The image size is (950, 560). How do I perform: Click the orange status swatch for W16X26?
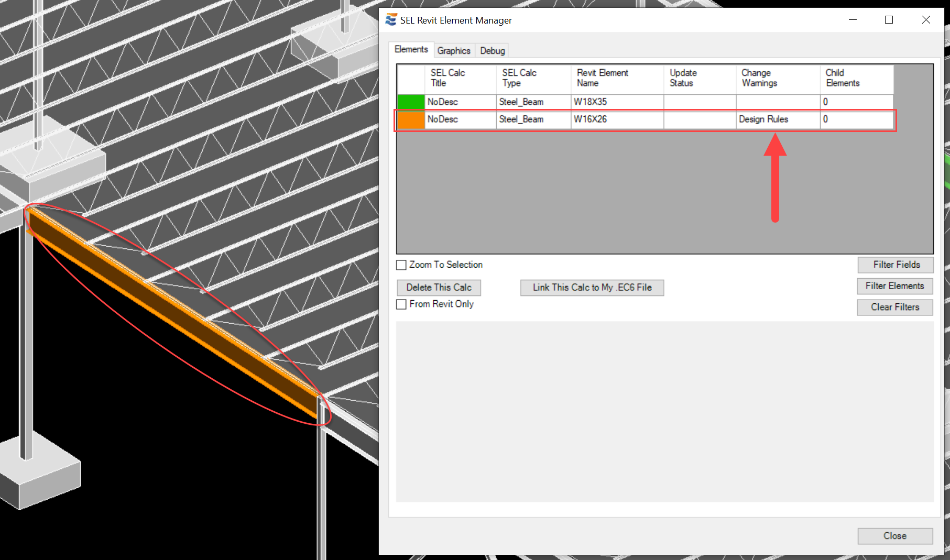(411, 119)
